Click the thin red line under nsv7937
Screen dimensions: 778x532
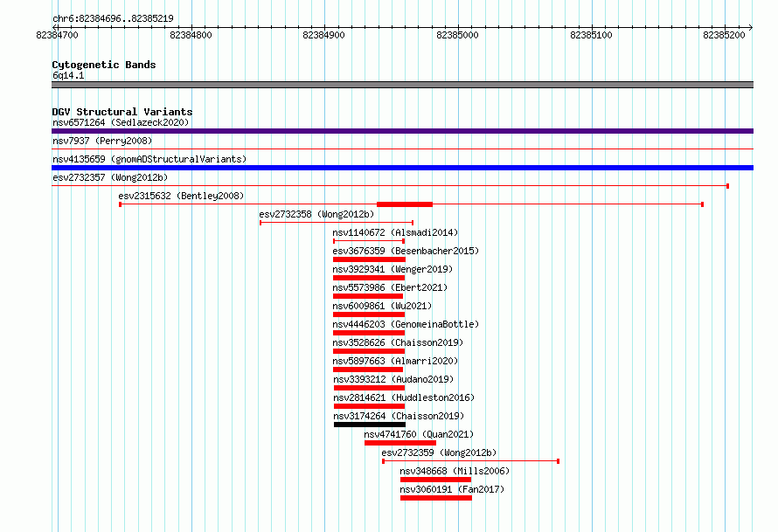402,149
